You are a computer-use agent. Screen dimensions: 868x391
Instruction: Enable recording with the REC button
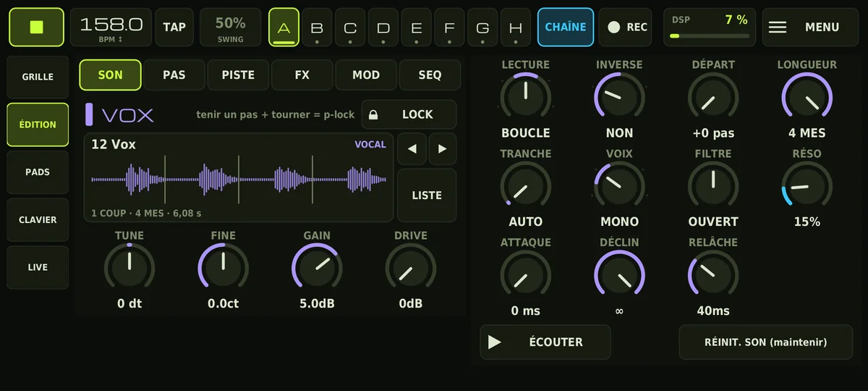pos(626,27)
